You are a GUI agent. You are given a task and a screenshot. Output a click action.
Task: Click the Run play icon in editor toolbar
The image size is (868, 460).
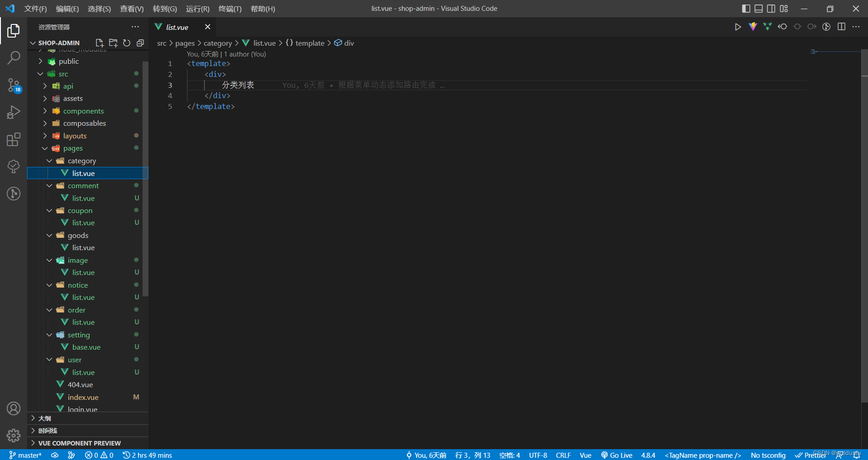738,27
